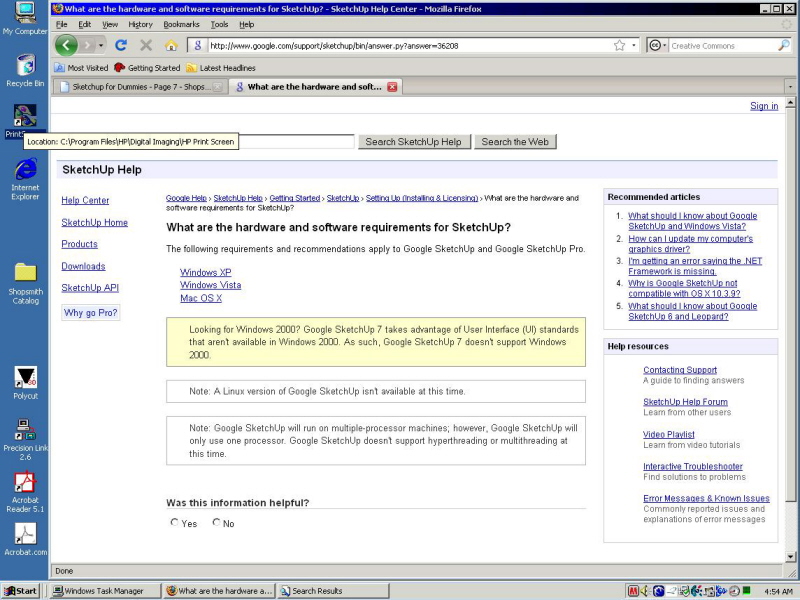Click the Why go Pro? link
Image resolution: width=800 pixels, height=600 pixels.
click(x=91, y=313)
